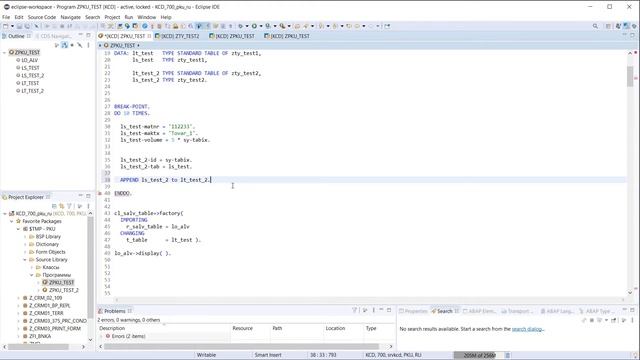Show heap status garbage collector icon

tap(508, 355)
